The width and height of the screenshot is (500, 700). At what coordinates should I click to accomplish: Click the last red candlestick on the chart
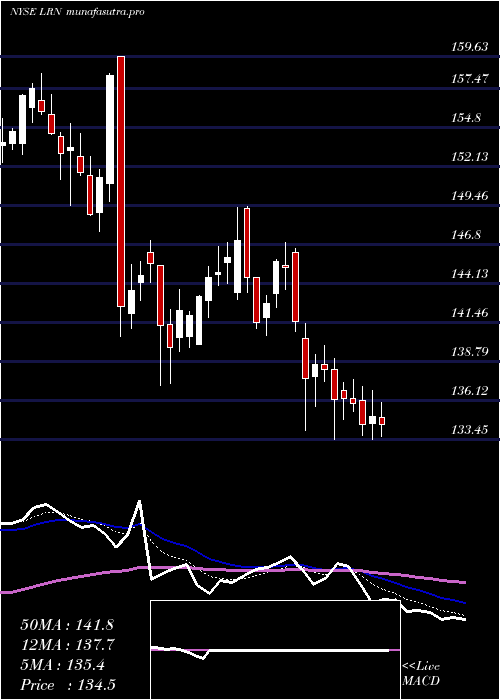[x=382, y=421]
